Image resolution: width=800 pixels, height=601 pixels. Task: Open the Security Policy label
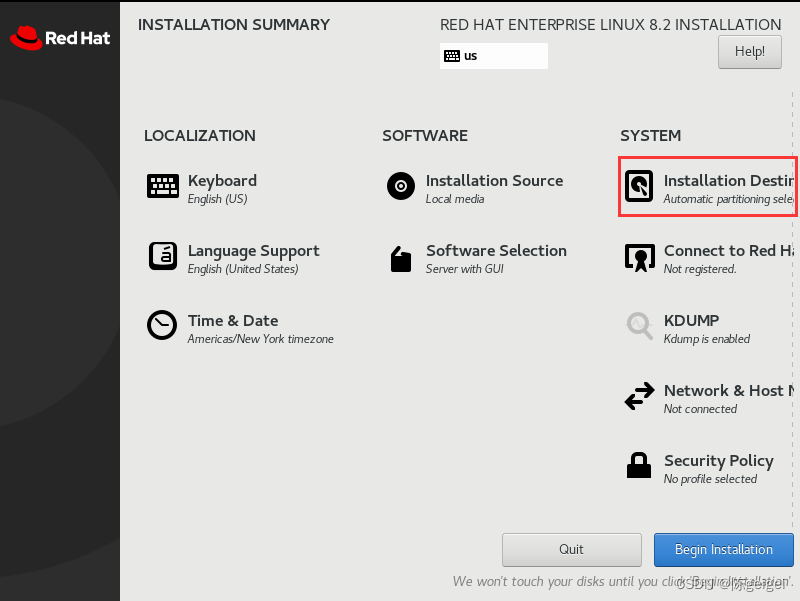pyautogui.click(x=719, y=461)
